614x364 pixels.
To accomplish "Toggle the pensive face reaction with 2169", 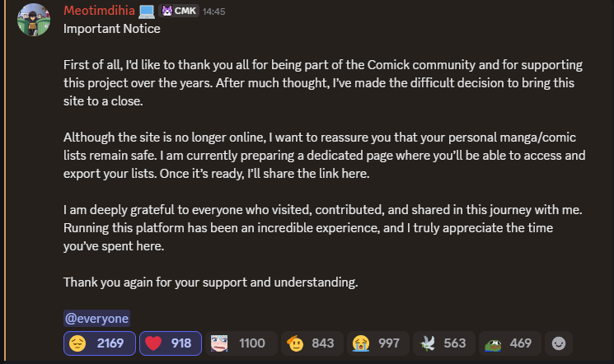I will point(100,343).
